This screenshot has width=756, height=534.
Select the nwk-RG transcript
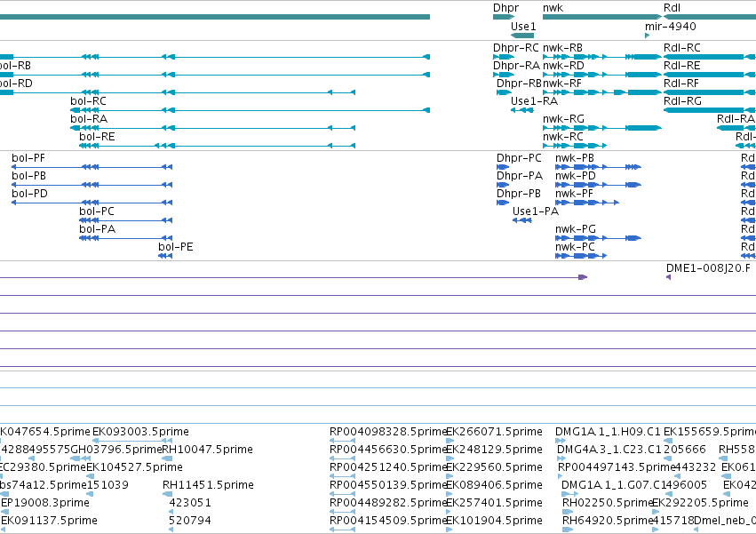point(602,128)
